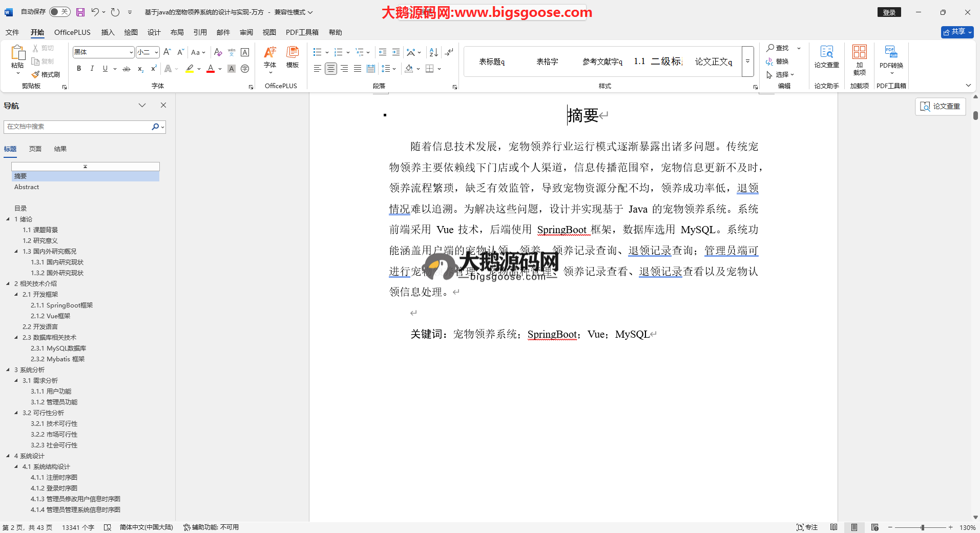Click the justify alignment icon
Viewport: 980px width, 533px height.
pos(358,69)
